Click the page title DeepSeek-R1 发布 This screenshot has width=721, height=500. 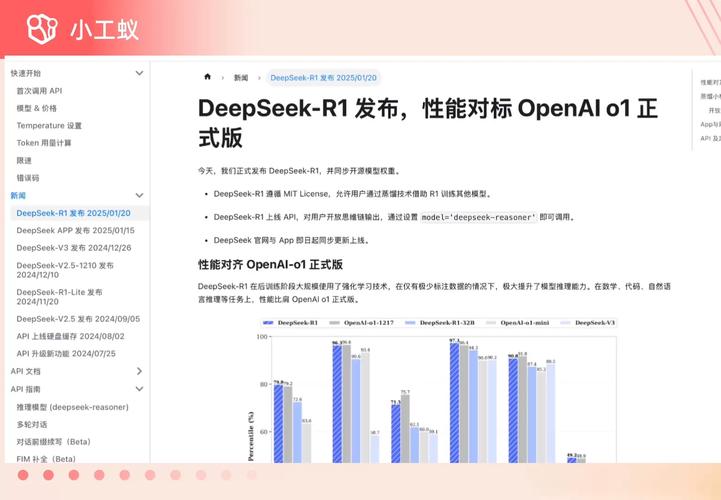428,123
